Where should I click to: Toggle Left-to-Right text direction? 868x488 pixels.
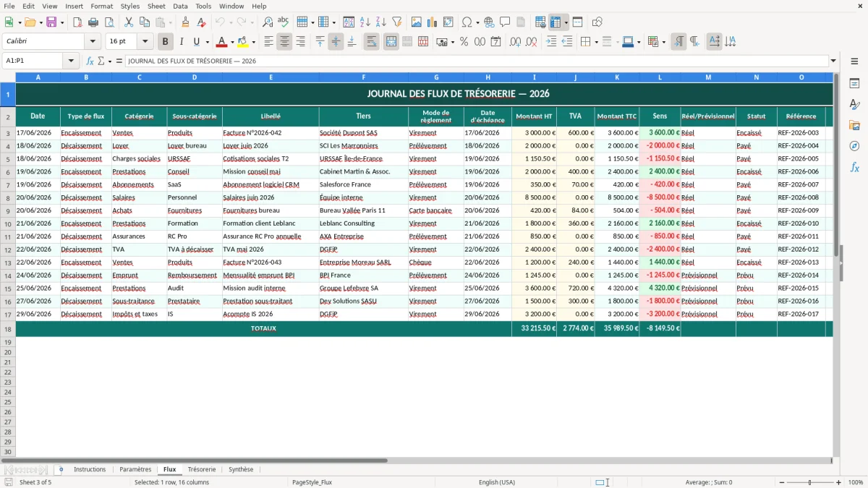(678, 42)
